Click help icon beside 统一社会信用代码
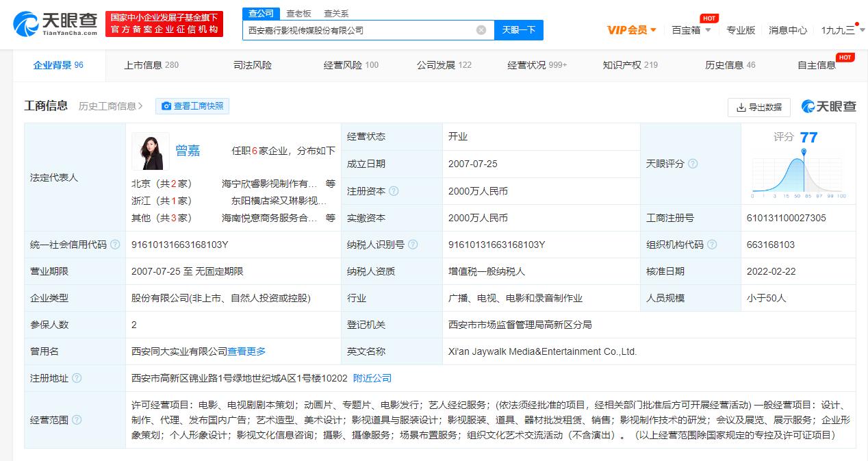 pyautogui.click(x=115, y=245)
